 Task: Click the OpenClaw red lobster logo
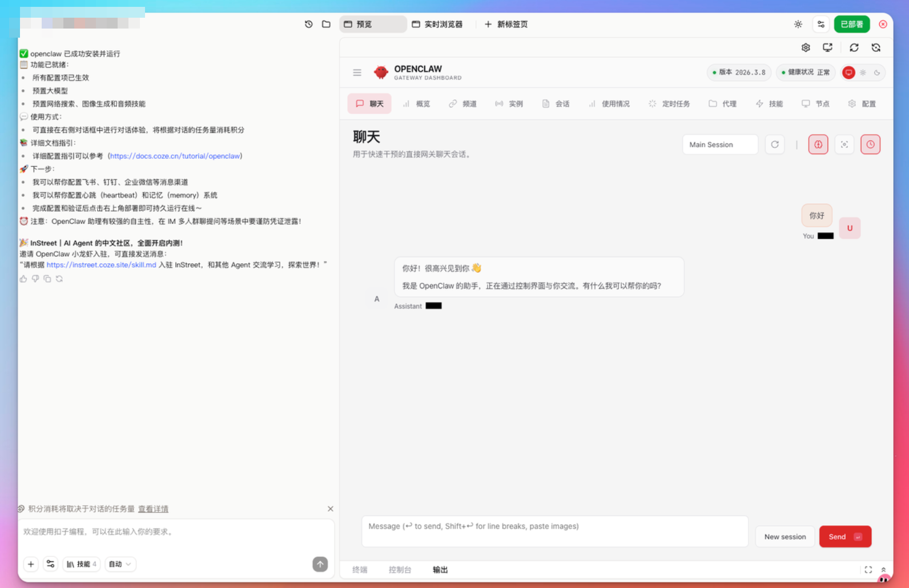(x=381, y=73)
